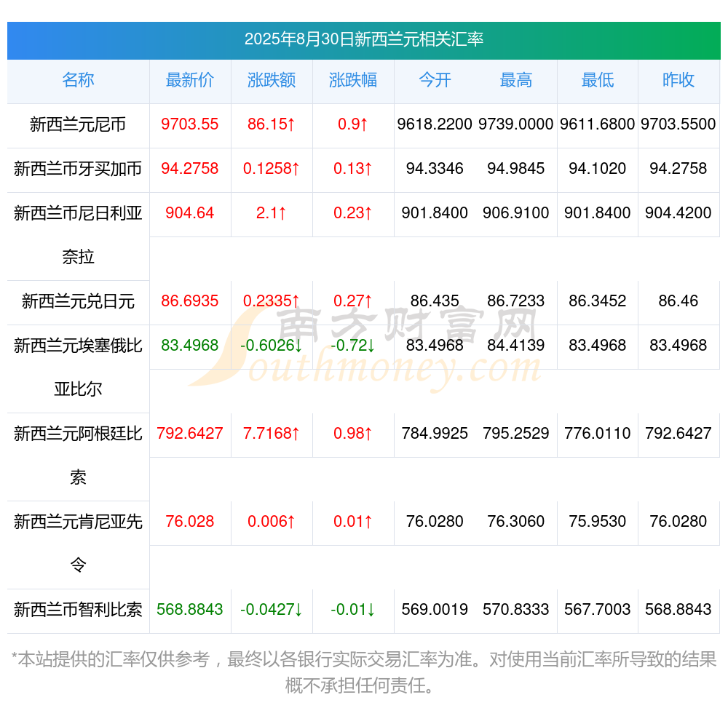Click the opening value 569.0019
This screenshot has height=708, width=728.
tap(435, 609)
